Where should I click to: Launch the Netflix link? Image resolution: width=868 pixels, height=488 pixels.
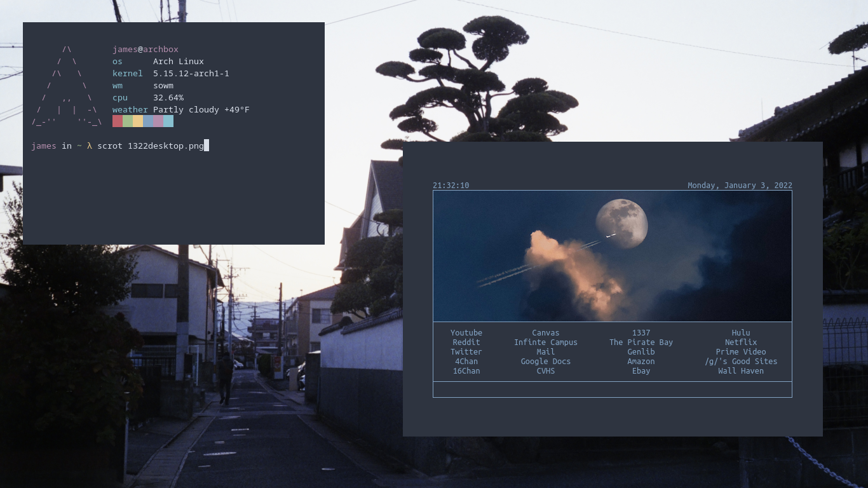click(x=740, y=342)
